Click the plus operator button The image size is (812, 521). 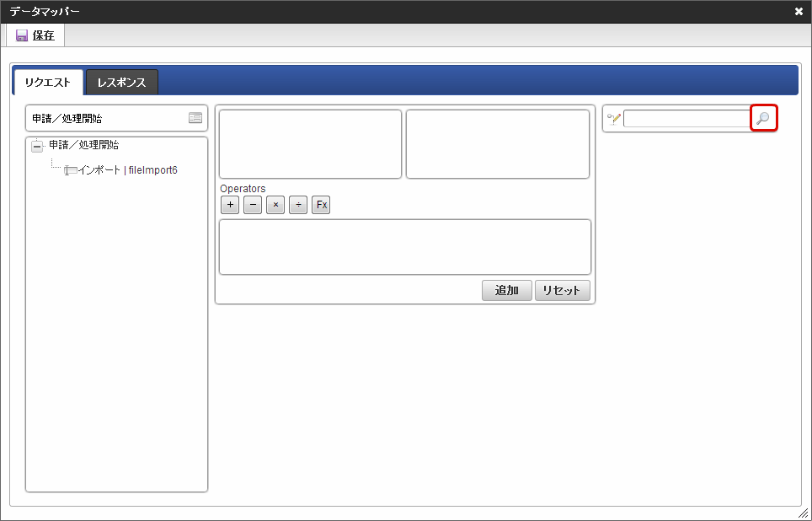(x=230, y=205)
